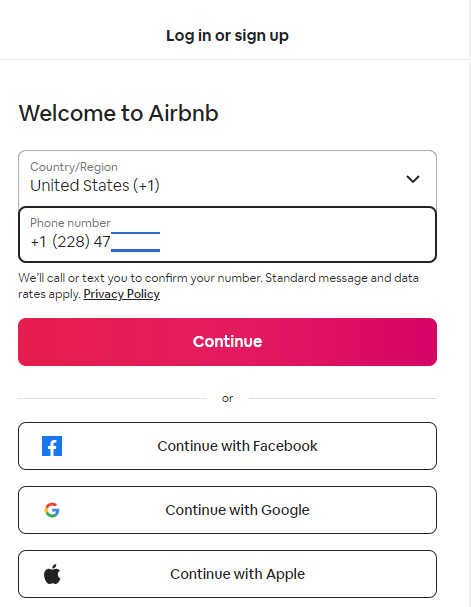Expand the country list with chevron arrow
471x607 pixels.
pos(413,179)
